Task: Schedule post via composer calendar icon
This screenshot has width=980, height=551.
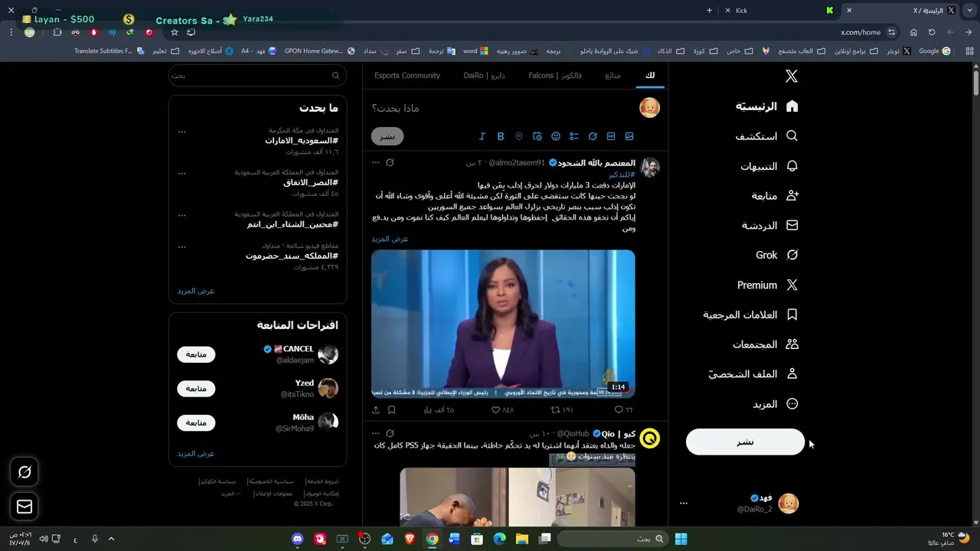Action: click(537, 136)
